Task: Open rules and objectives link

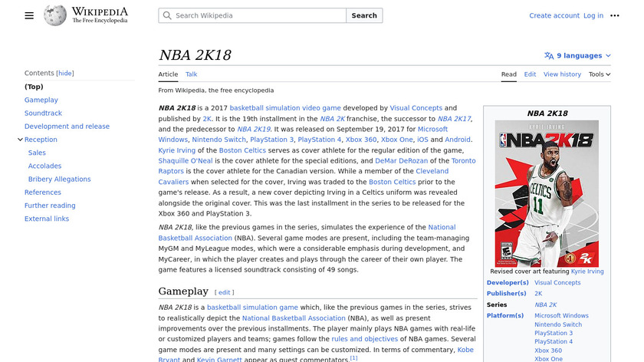Action: tap(365, 340)
